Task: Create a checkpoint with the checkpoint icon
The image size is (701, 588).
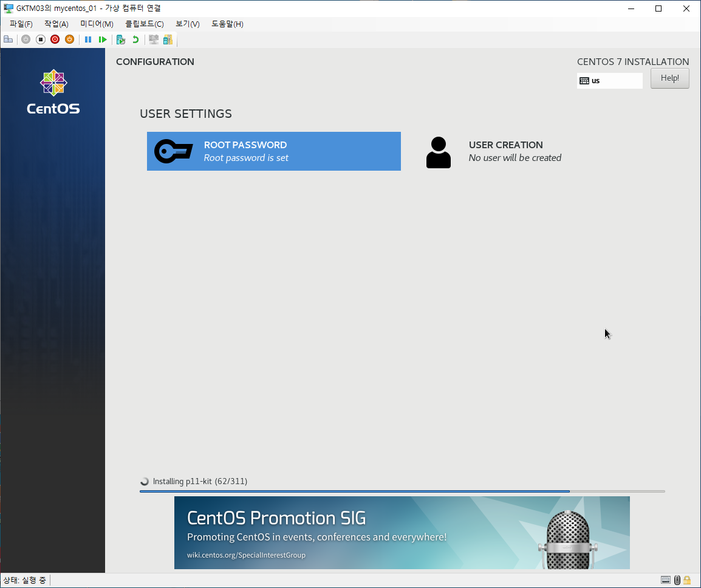Action: click(121, 39)
